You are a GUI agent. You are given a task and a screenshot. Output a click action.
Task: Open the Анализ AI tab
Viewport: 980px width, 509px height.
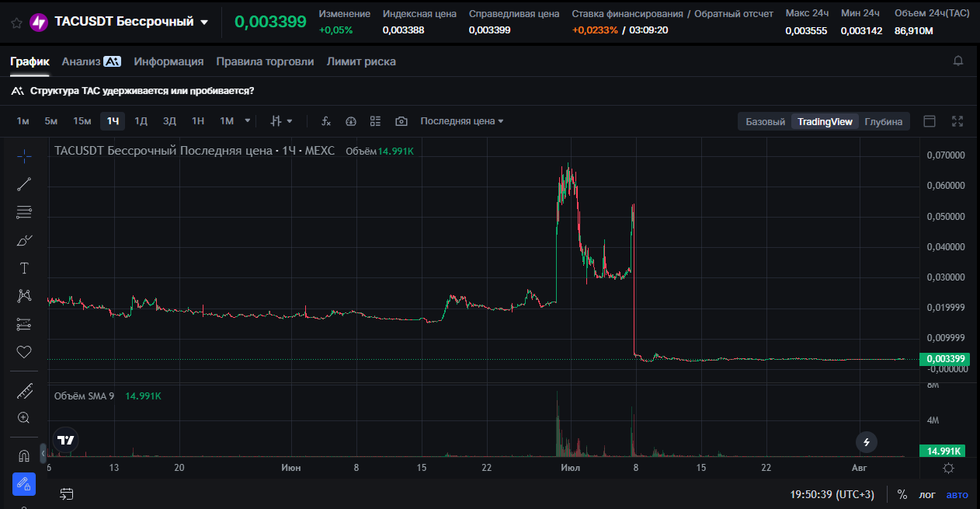point(91,61)
